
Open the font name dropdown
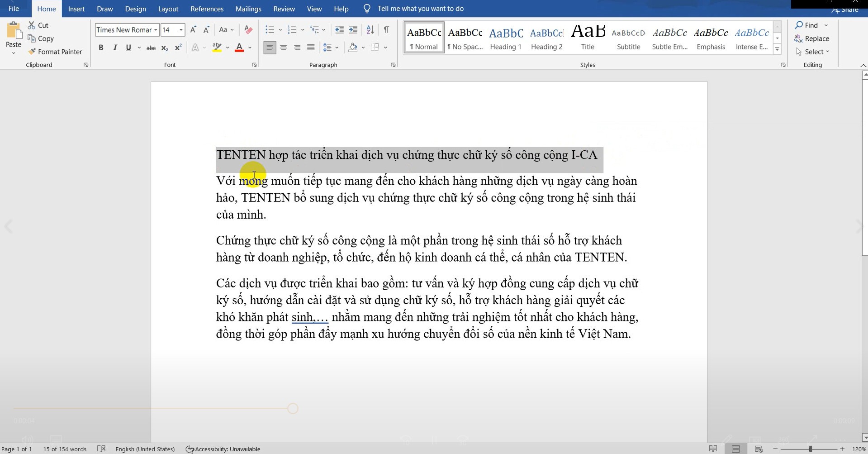point(156,30)
